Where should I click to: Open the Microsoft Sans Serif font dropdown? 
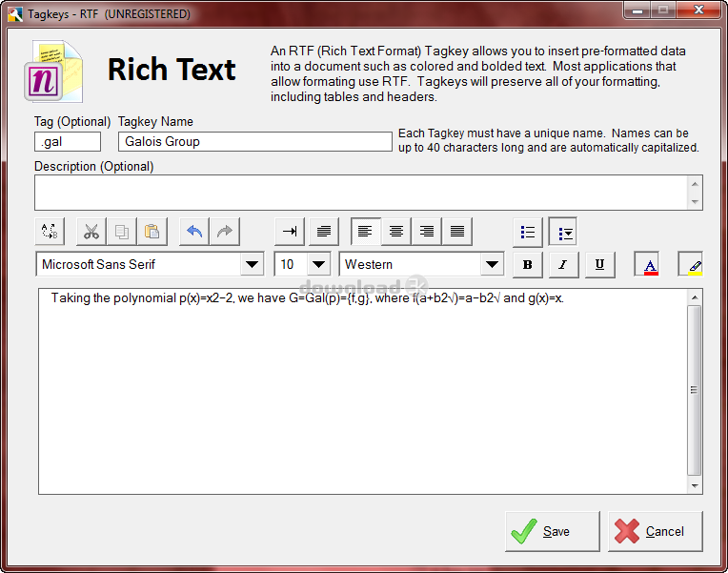pyautogui.click(x=253, y=264)
